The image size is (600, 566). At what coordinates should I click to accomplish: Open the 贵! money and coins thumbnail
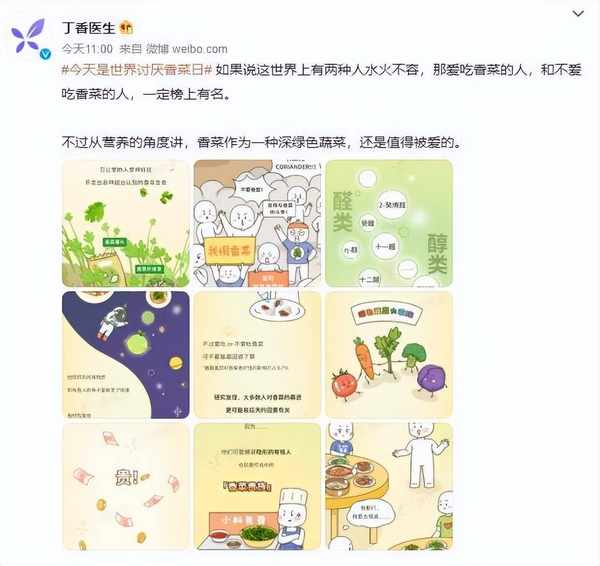[x=126, y=487]
